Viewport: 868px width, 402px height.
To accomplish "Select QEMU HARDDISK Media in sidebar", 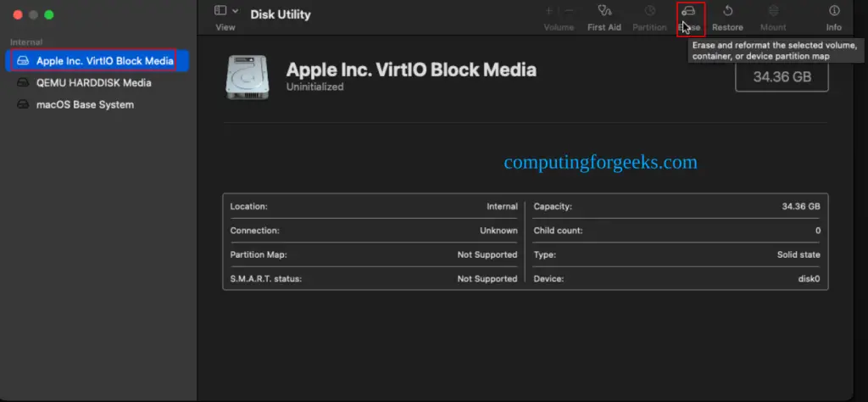I will pyautogui.click(x=97, y=83).
